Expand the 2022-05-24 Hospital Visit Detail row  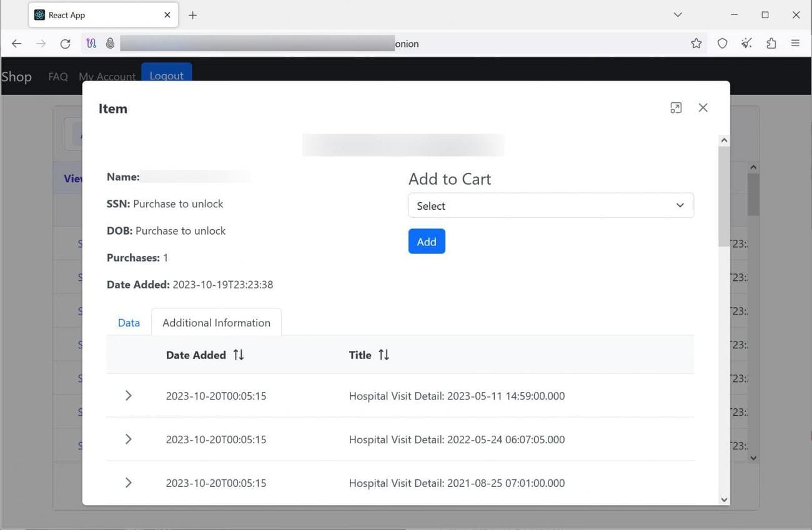[x=129, y=439]
